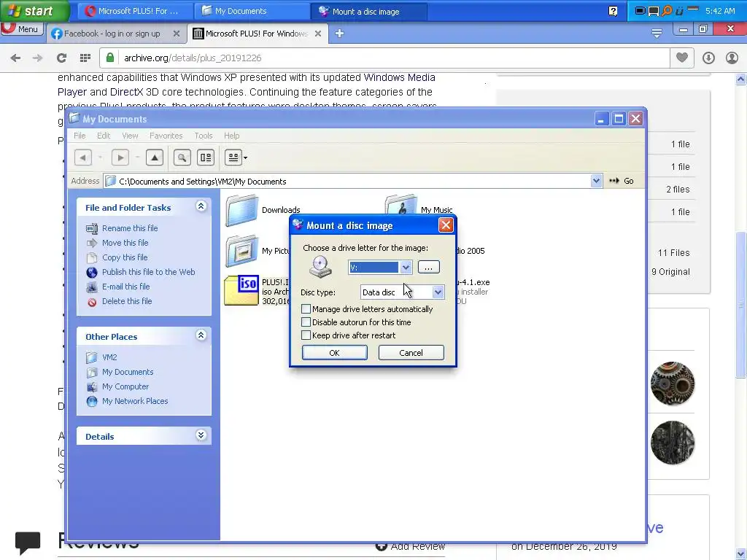Switch to Facebook browser tab
Viewport: 747px width, 560px height.
click(112, 34)
